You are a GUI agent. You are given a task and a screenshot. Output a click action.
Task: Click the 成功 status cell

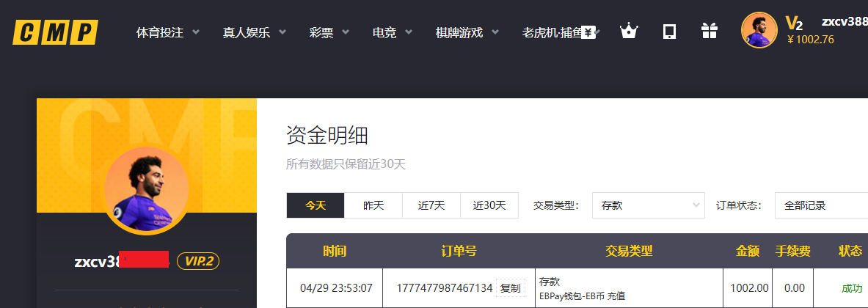coord(852,289)
